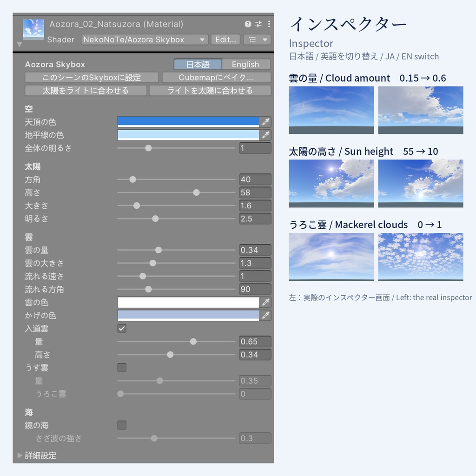Click the 雲の大きさ slider handle
Viewport: 476px width, 476px height.
tap(152, 263)
